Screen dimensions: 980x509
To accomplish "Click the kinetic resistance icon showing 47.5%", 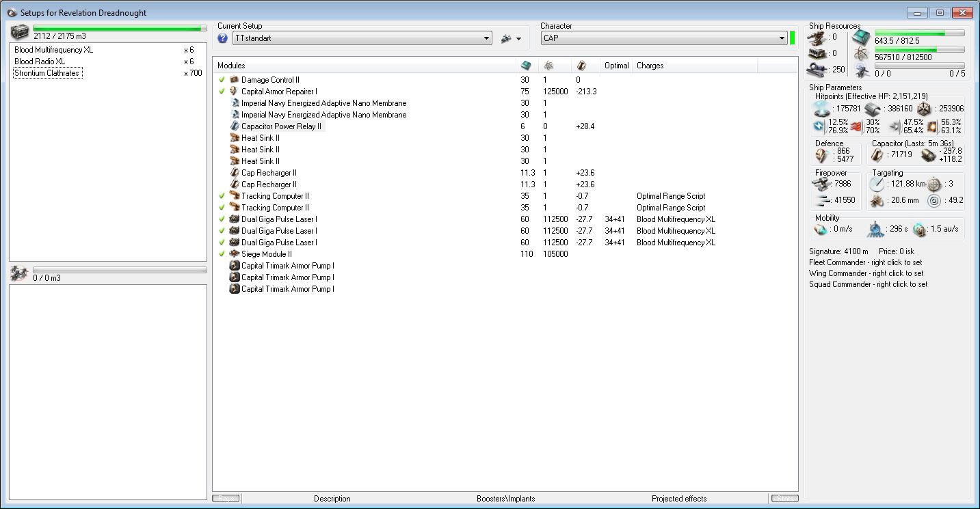I will [895, 126].
